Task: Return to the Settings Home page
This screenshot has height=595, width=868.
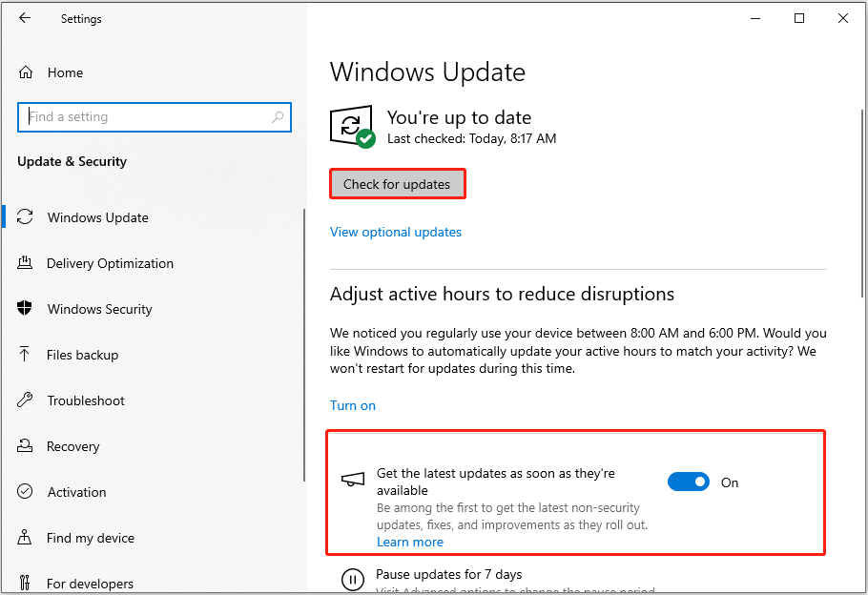Action: [65, 72]
